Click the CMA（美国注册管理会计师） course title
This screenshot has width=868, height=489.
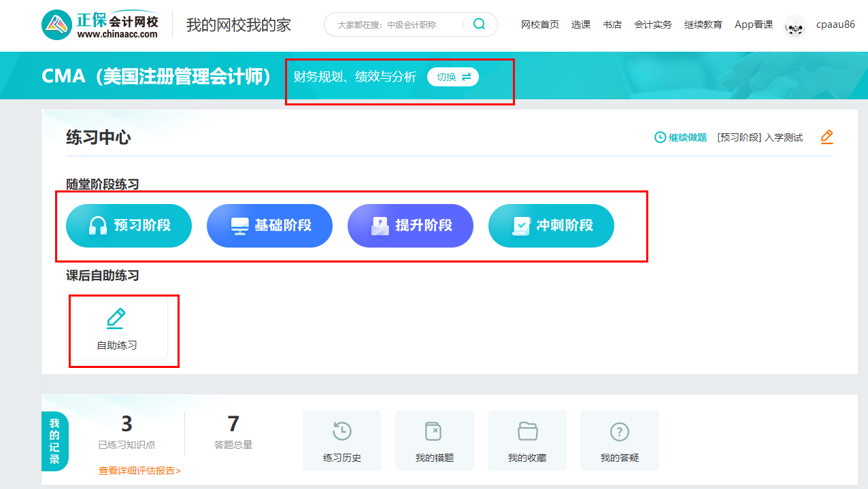pos(158,76)
